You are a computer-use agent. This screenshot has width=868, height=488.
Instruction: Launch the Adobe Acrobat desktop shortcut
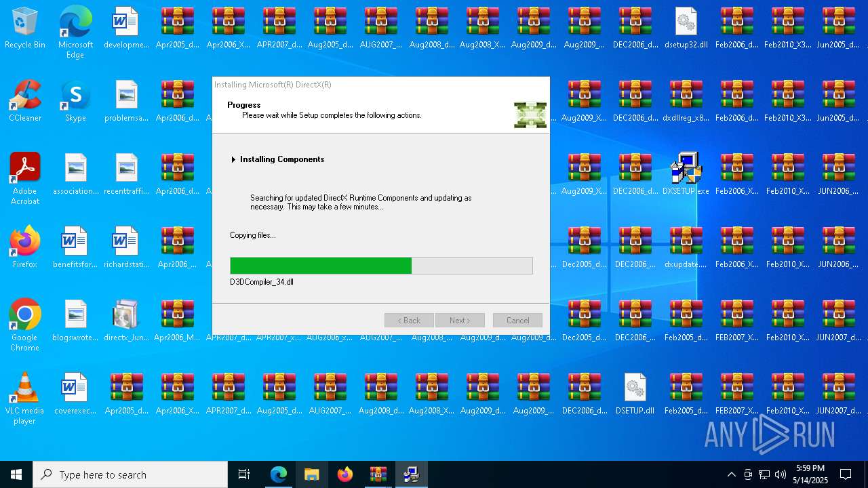pos(25,179)
